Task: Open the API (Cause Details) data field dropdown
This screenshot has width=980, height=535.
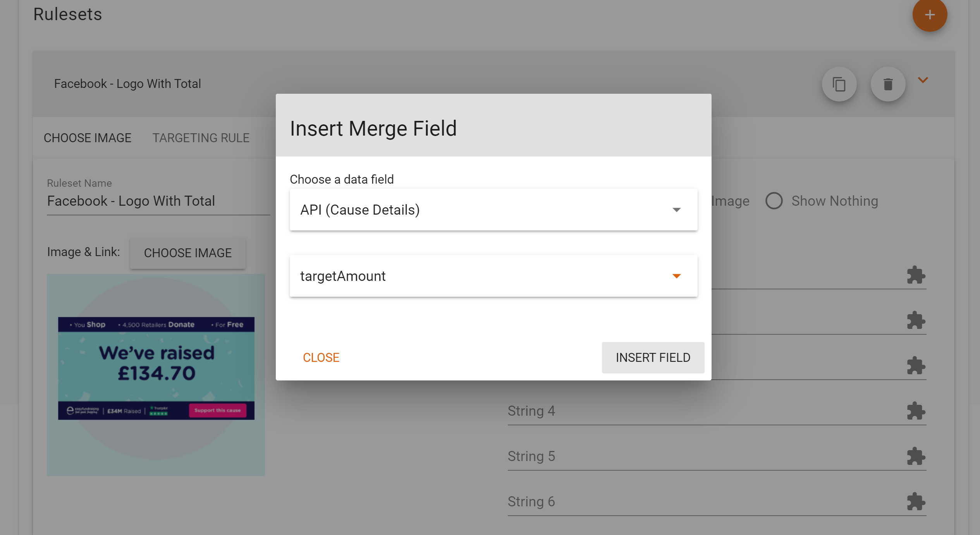Action: [493, 210]
